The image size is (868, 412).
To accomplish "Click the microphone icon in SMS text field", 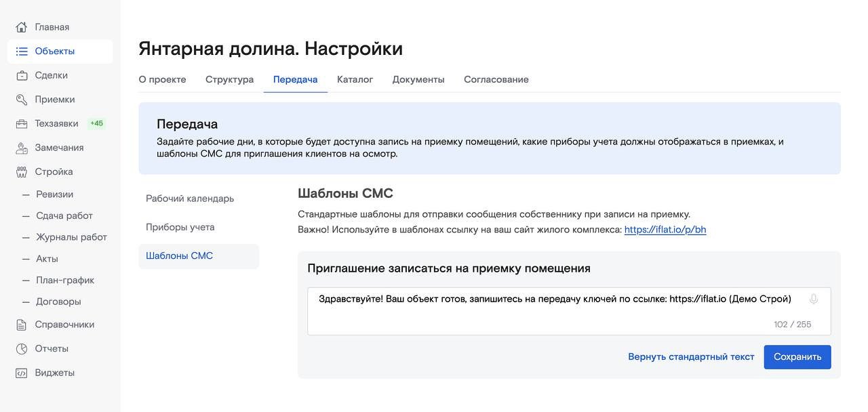I will 814,299.
